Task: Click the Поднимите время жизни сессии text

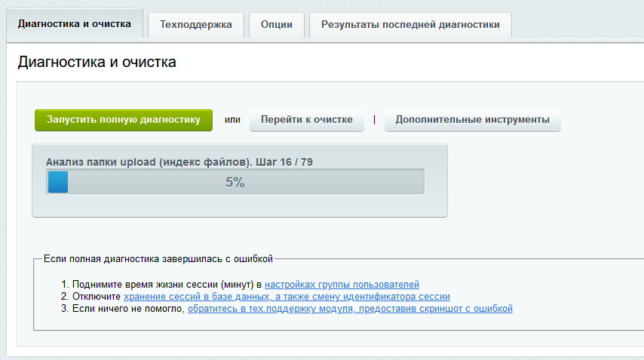Action: pyautogui.click(x=167, y=285)
